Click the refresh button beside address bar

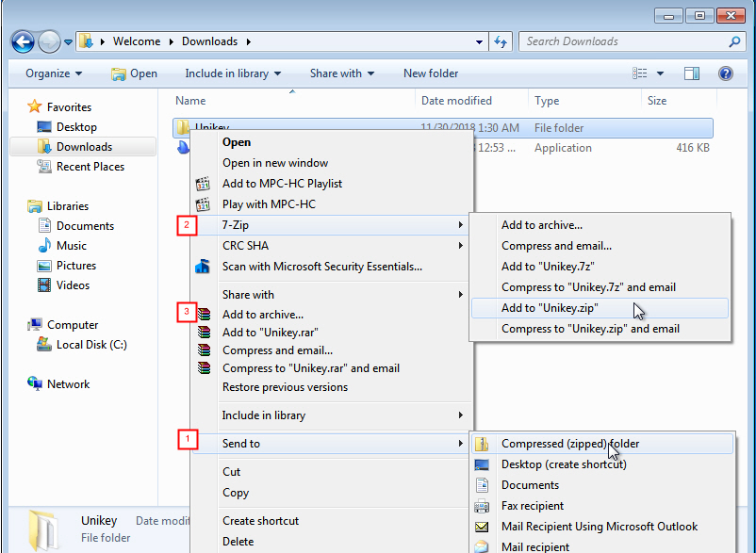(501, 41)
